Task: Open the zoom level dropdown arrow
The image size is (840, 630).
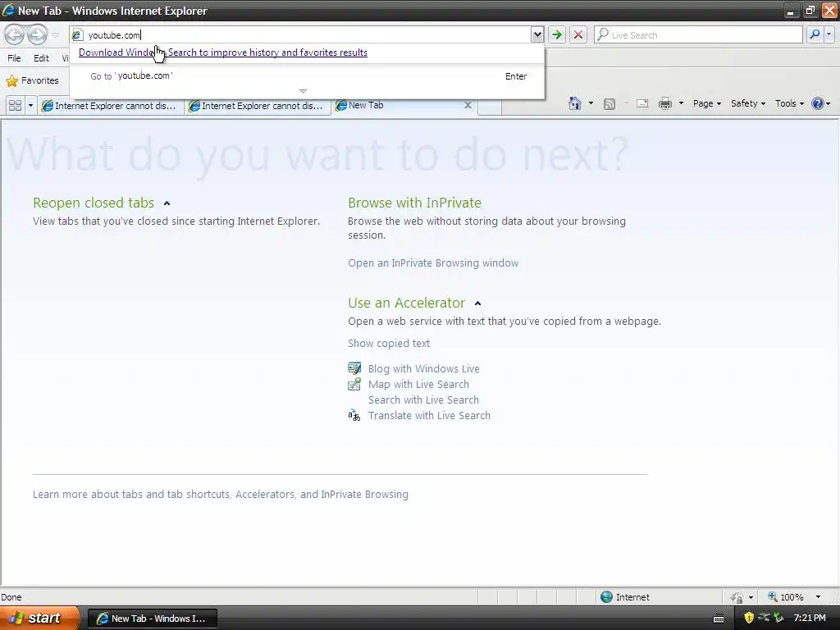Action: click(x=818, y=597)
